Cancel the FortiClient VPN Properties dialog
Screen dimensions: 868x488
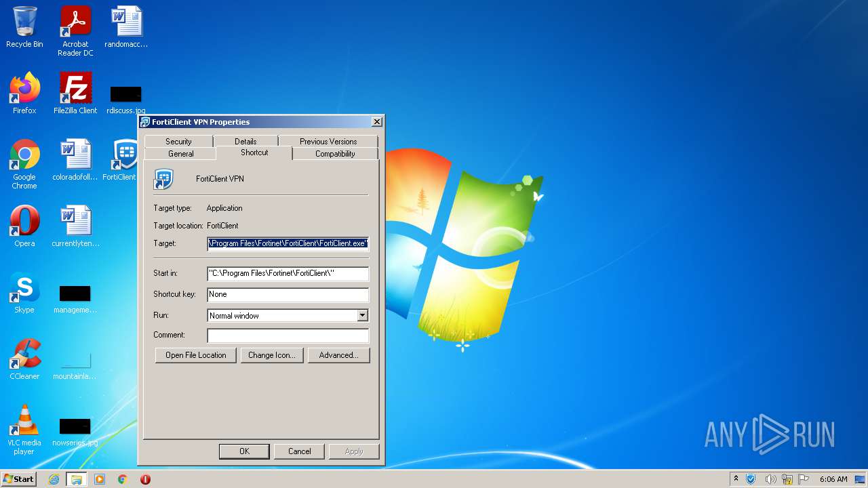pyautogui.click(x=299, y=451)
